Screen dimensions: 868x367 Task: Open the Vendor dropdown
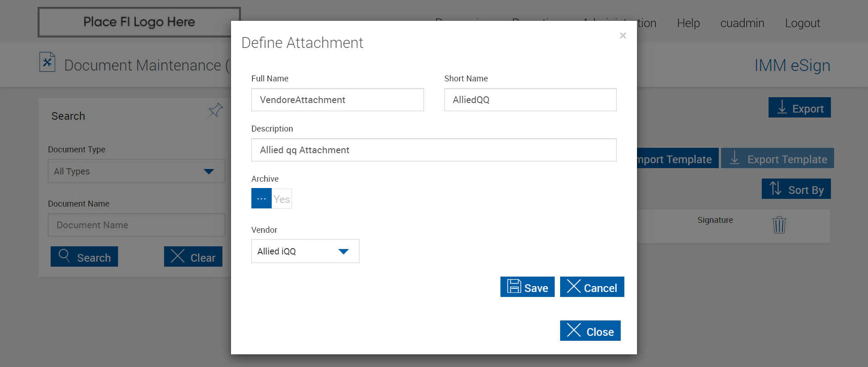[305, 251]
